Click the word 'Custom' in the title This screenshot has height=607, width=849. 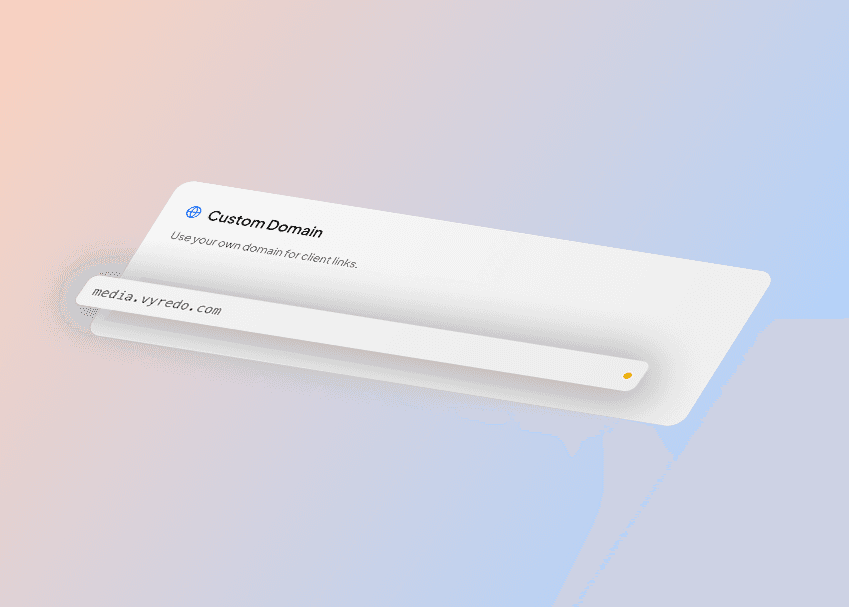click(x=236, y=219)
